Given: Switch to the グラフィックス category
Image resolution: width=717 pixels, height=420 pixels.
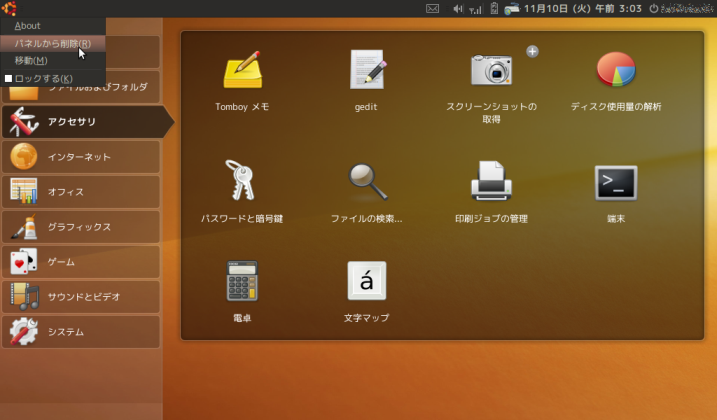Looking at the screenshot, I should 81,227.
